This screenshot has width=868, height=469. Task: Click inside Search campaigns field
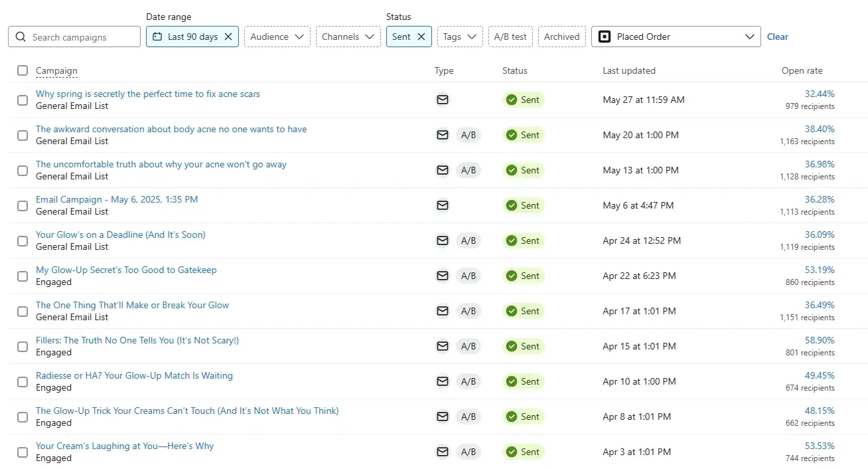[x=74, y=37]
